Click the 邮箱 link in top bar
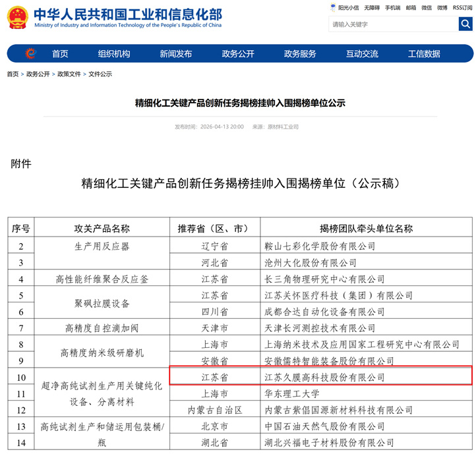The height and width of the screenshot is (454, 476). (x=411, y=8)
